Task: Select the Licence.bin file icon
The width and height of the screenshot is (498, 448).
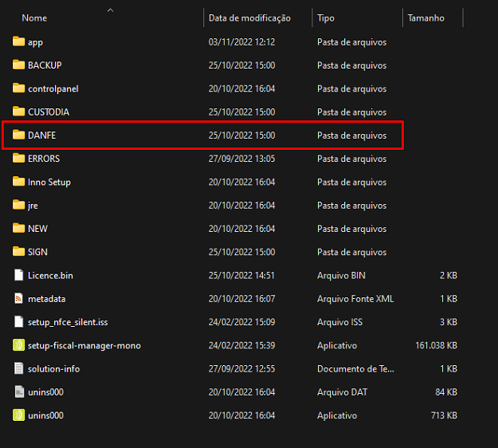Action: [x=19, y=275]
